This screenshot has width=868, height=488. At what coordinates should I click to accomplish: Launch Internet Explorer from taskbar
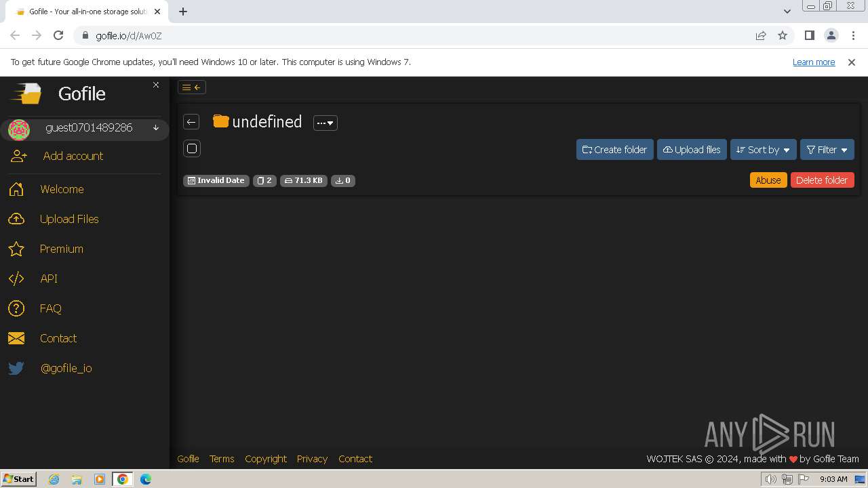click(54, 479)
